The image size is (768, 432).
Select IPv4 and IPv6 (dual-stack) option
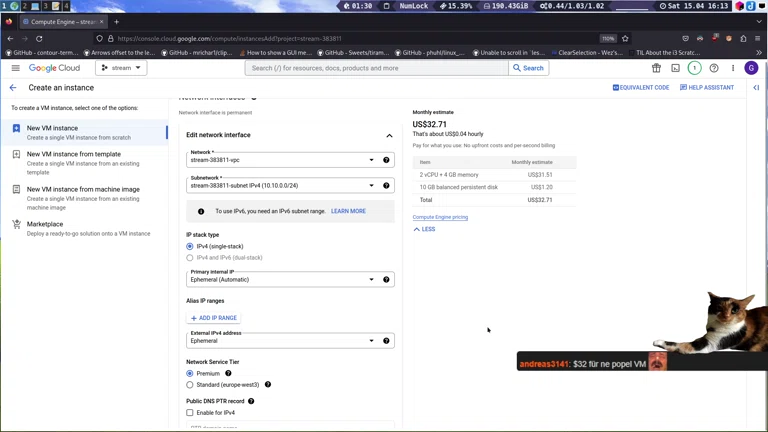coord(190,258)
